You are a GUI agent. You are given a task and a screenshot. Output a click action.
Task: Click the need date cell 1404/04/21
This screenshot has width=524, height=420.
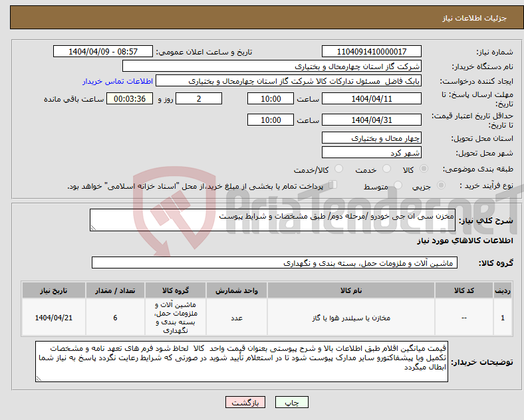point(54,318)
